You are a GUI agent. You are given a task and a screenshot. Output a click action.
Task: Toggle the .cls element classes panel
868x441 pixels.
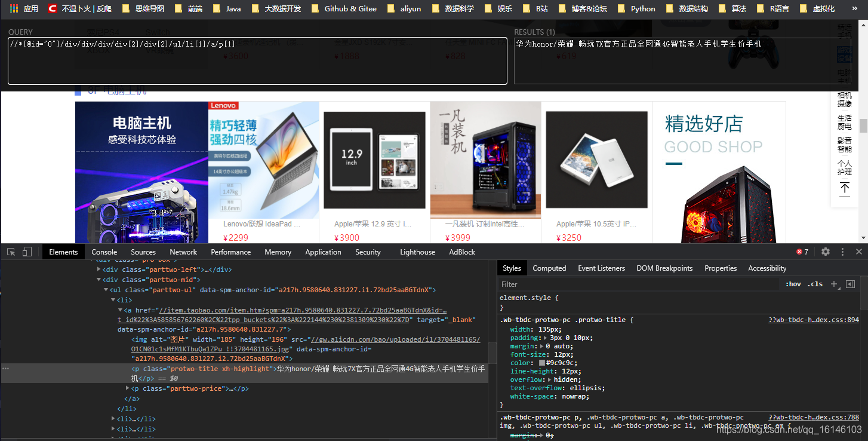[815, 284]
